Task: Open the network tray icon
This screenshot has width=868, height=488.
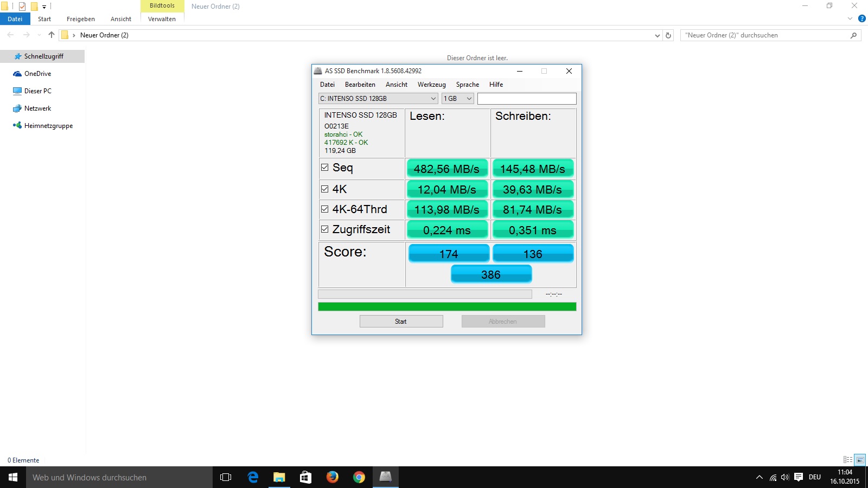Action: [773, 477]
